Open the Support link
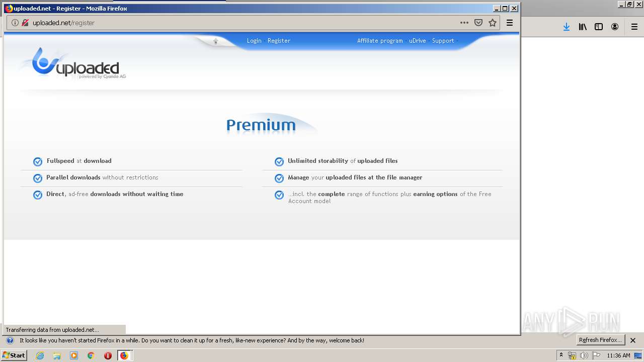 tap(443, 41)
